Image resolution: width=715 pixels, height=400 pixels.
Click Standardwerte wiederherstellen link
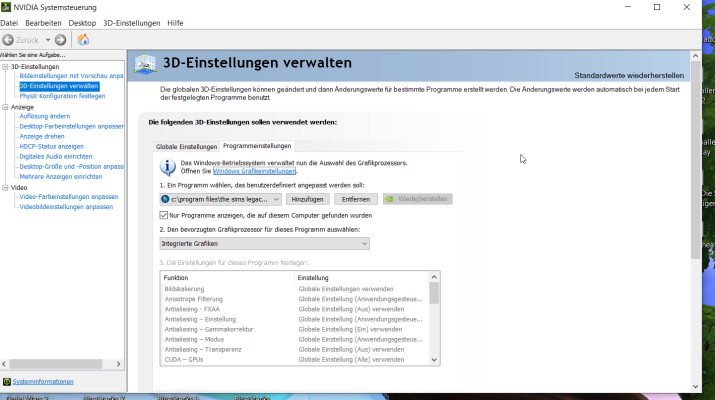pos(629,75)
